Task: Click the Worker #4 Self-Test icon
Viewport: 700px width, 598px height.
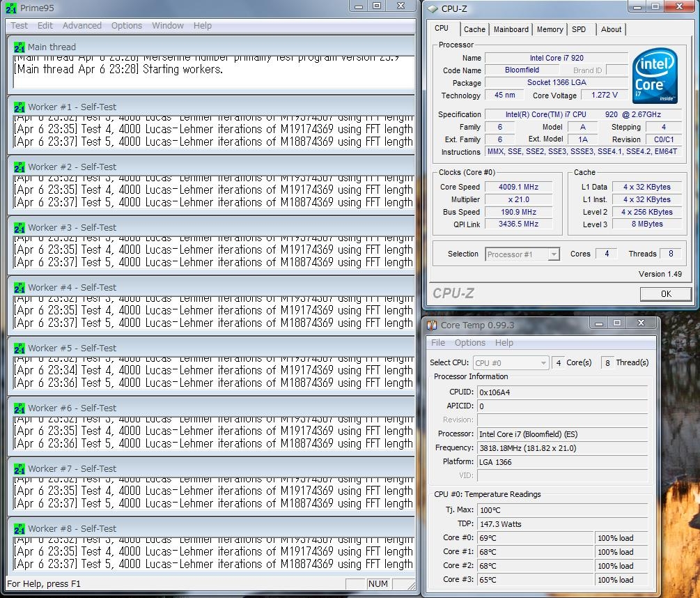Action: 20,288
